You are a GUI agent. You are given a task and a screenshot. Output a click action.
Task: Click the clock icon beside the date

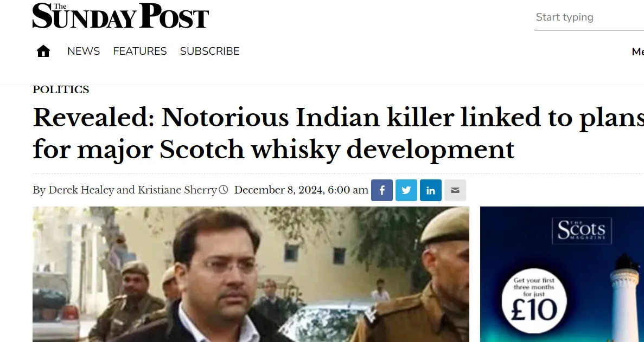point(223,190)
